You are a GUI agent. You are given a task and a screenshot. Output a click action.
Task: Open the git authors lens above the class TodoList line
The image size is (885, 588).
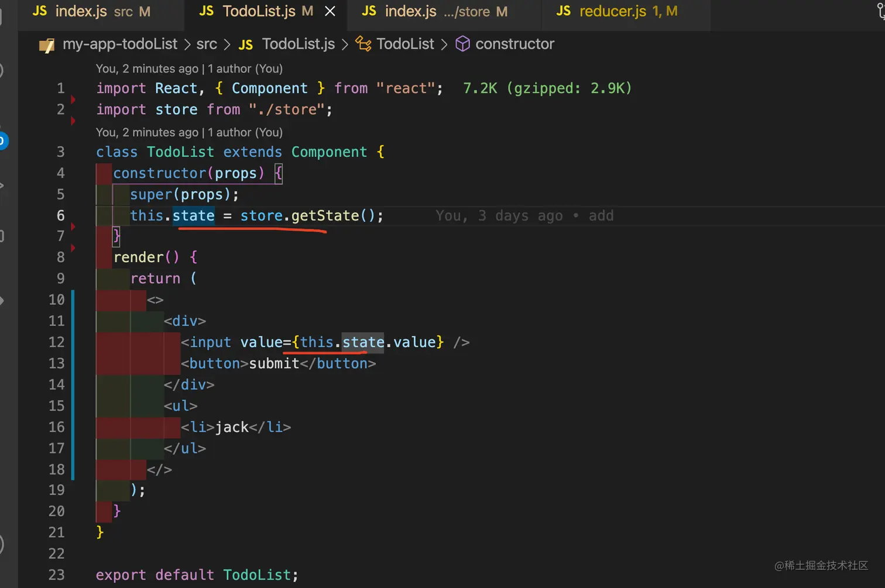[189, 132]
